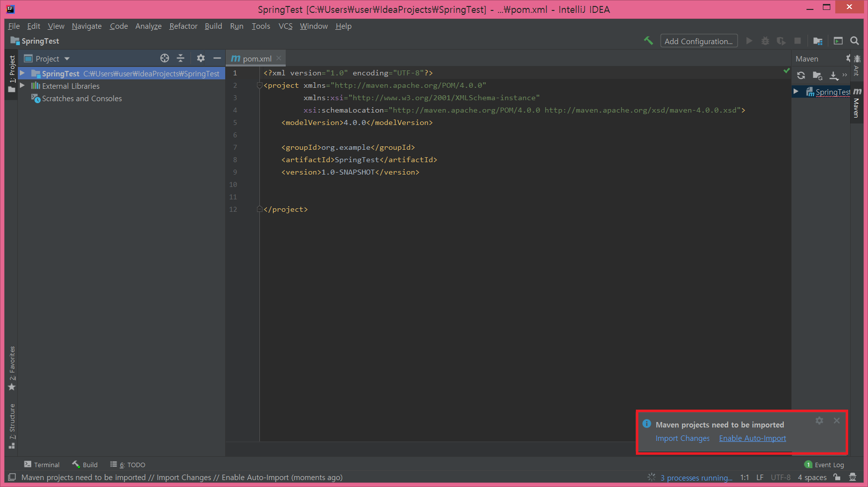
Task: Open UTF-8 encoding selector in status bar
Action: tap(781, 478)
